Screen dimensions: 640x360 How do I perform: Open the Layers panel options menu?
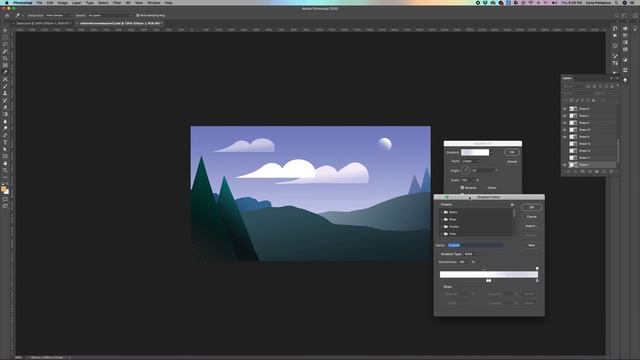coord(617,78)
